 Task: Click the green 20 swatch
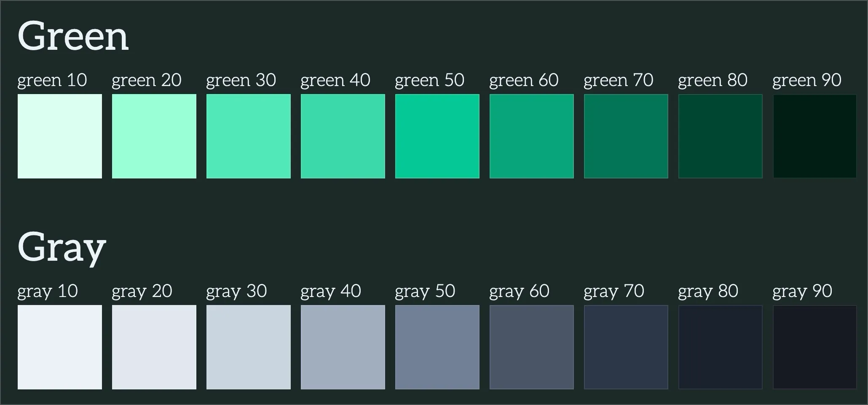coord(154,136)
